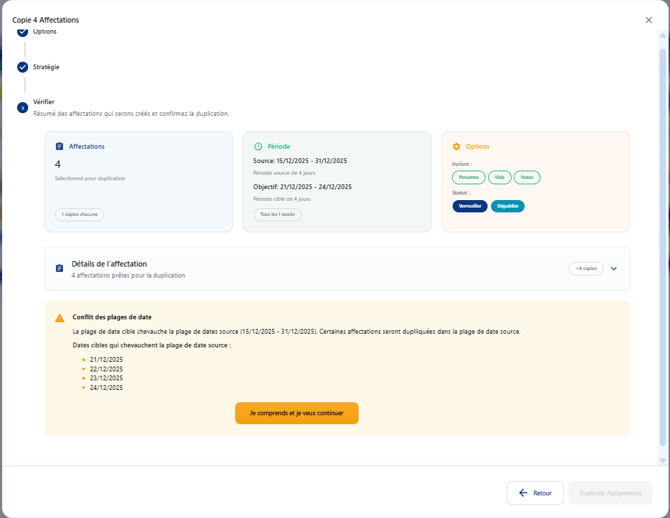Image resolution: width=670 pixels, height=518 pixels.
Task: Click the Stratégie step checkmark icon
Action: [22, 67]
